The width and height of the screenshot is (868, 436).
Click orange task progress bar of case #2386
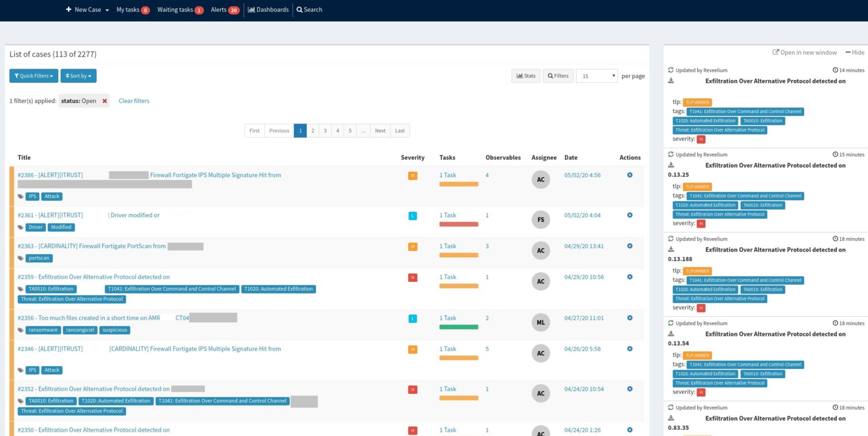[x=459, y=184]
